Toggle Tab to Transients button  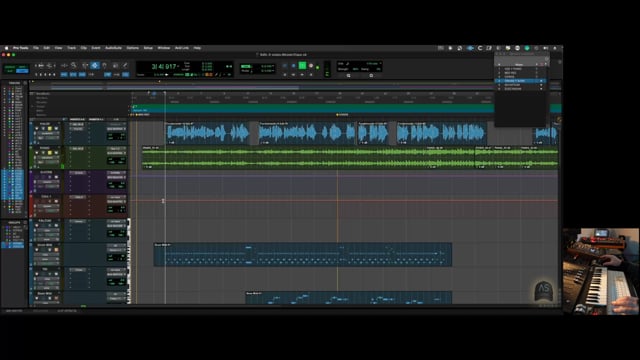click(x=64, y=75)
